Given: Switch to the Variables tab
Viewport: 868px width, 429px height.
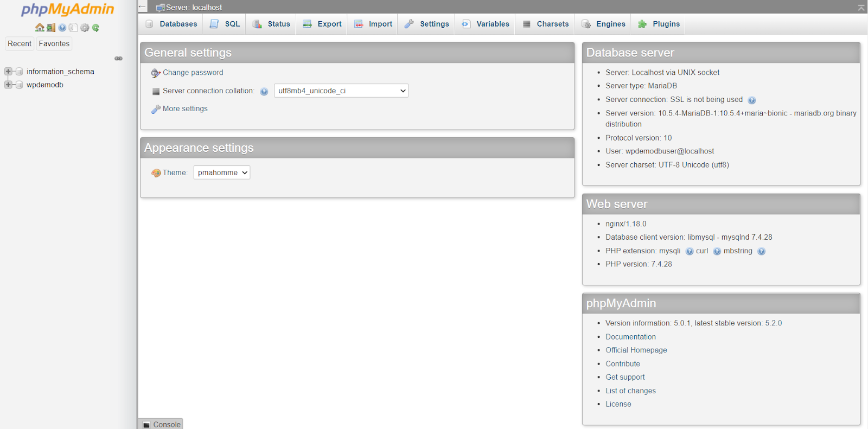Looking at the screenshot, I should (486, 24).
